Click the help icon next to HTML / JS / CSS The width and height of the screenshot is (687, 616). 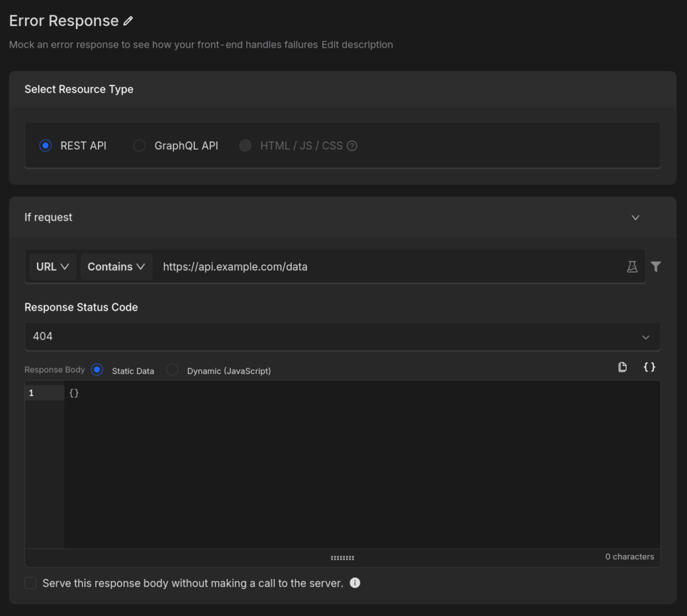tap(352, 146)
